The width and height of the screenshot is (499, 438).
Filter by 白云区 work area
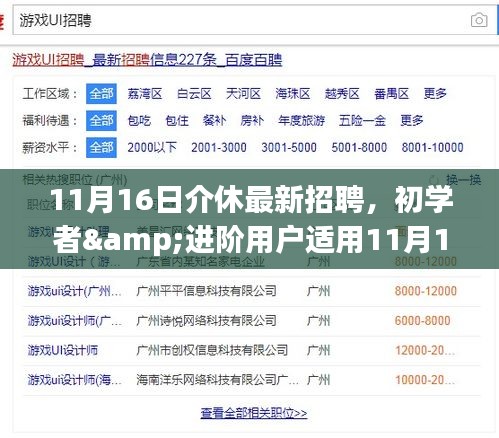(x=194, y=94)
